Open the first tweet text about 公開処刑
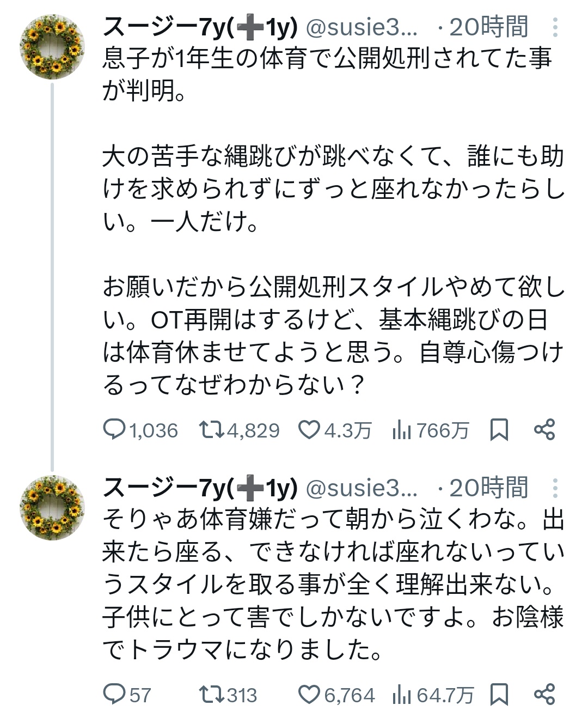588x711 pixels. (x=334, y=221)
